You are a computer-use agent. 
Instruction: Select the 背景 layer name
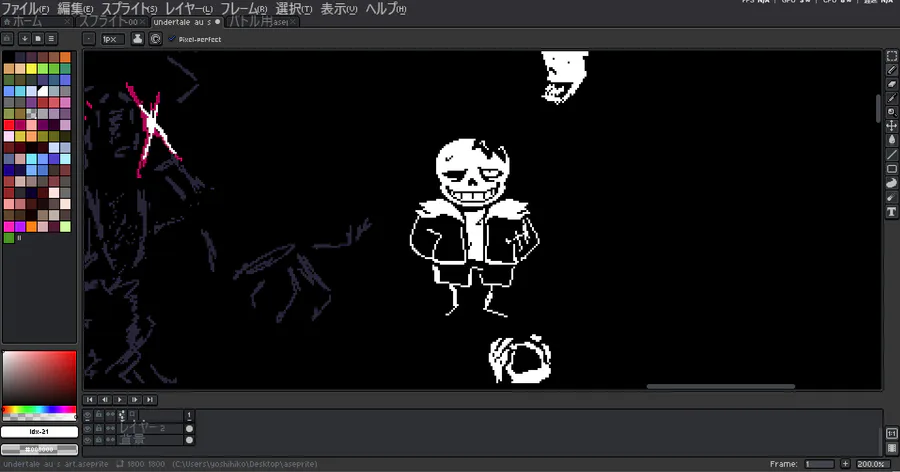point(150,440)
